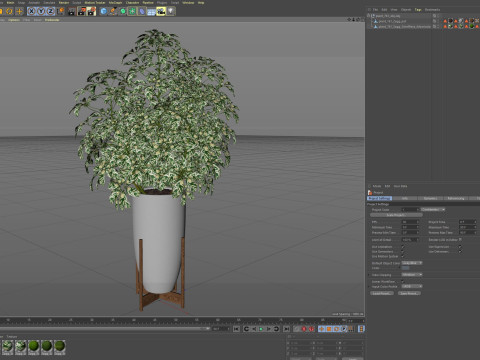Click the Deformer objects icon
The image size is (480, 360).
tap(142, 11)
